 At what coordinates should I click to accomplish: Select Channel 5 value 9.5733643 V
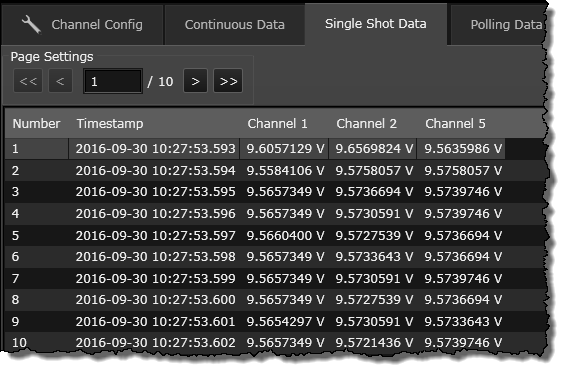[x=461, y=321]
